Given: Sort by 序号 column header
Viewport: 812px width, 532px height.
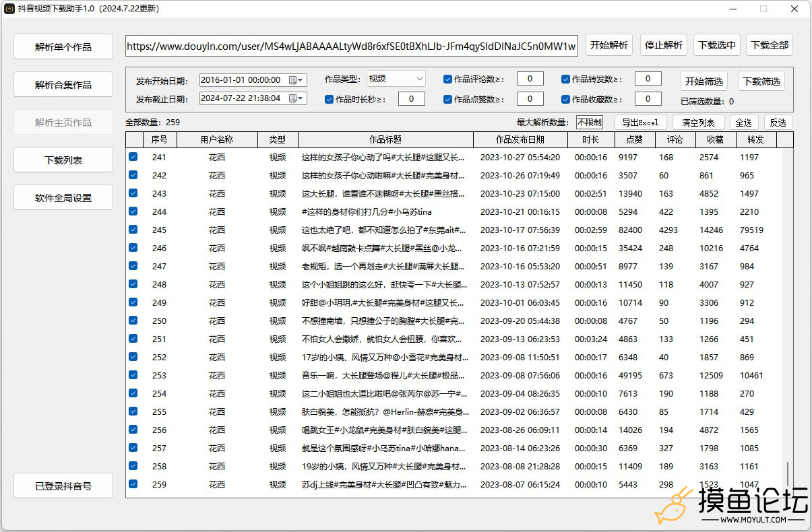Looking at the screenshot, I should (160, 139).
